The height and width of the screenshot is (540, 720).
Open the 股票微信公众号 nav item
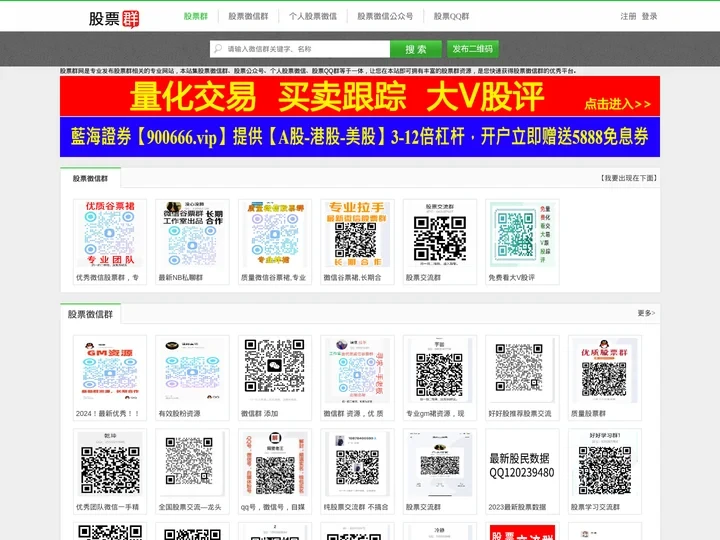pos(385,16)
